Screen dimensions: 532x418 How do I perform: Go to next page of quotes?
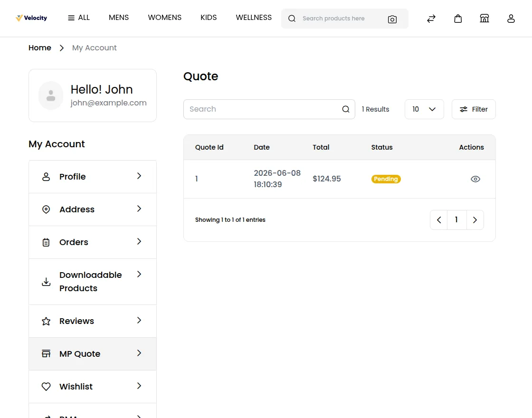[x=475, y=220]
